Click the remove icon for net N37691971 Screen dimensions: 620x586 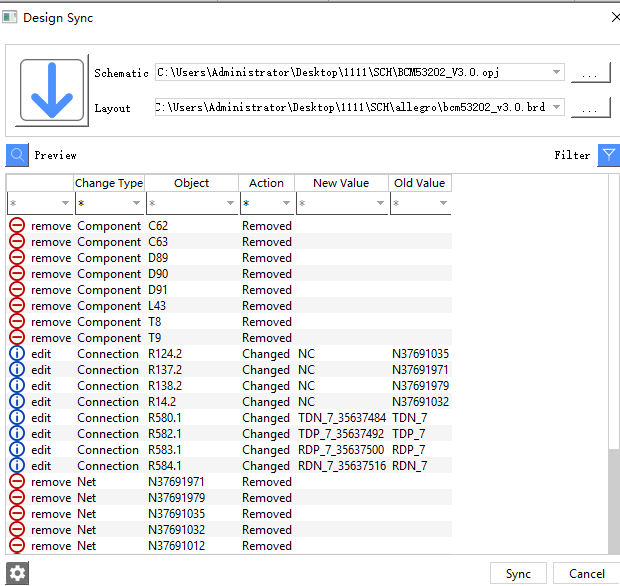(x=17, y=482)
